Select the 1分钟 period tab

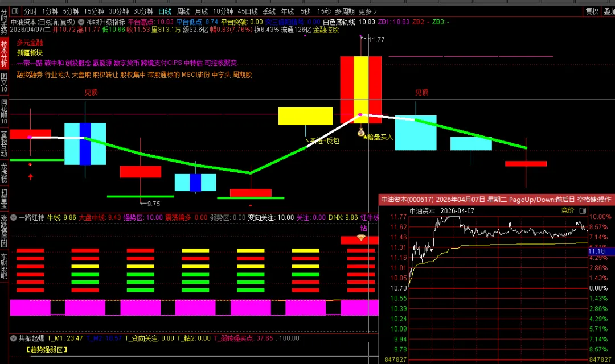pos(50,11)
